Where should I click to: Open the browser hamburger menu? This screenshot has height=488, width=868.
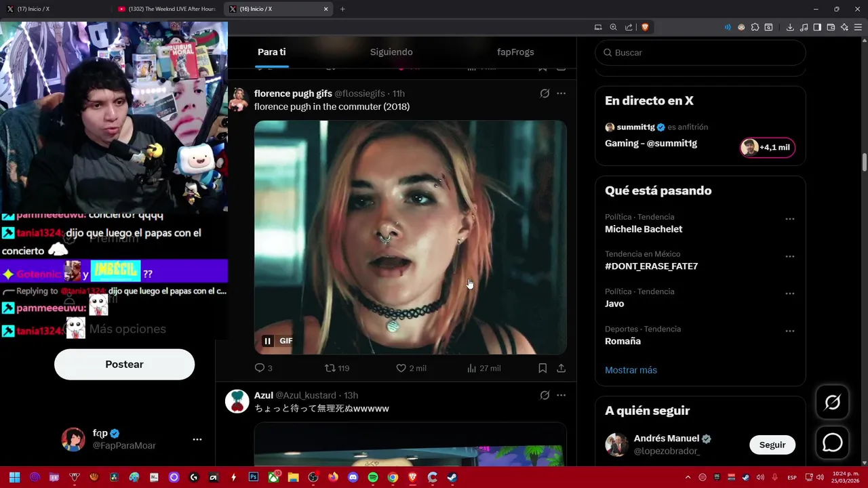858,27
